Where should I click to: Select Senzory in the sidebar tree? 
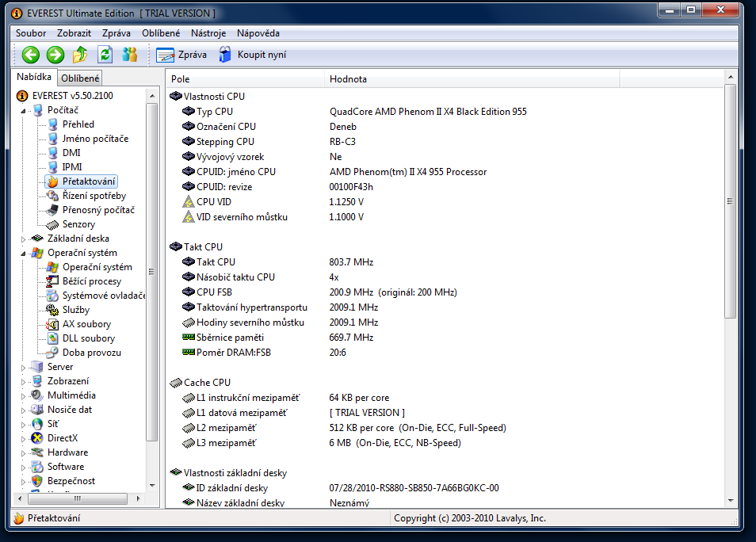click(x=78, y=224)
